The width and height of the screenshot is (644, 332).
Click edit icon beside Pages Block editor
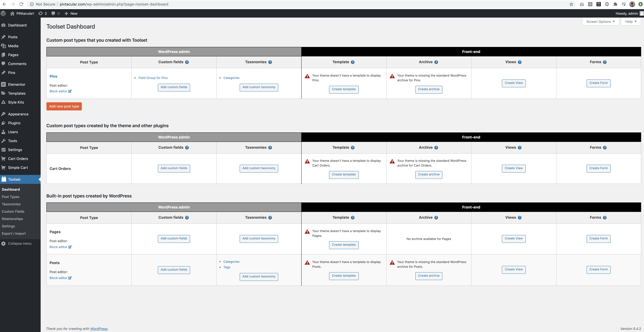click(70, 247)
